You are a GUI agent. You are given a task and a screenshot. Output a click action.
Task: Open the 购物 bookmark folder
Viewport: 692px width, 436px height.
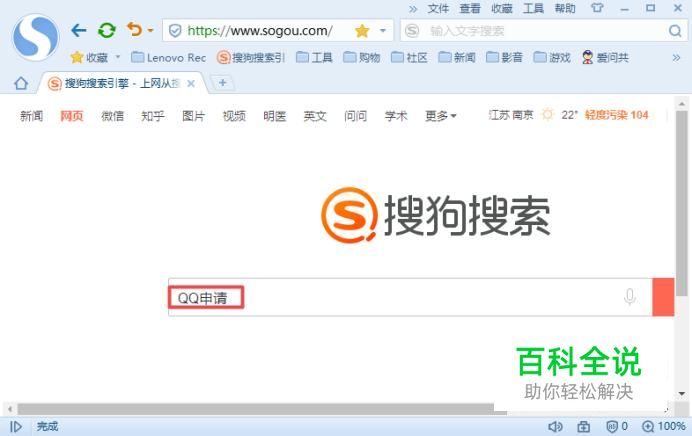point(361,57)
